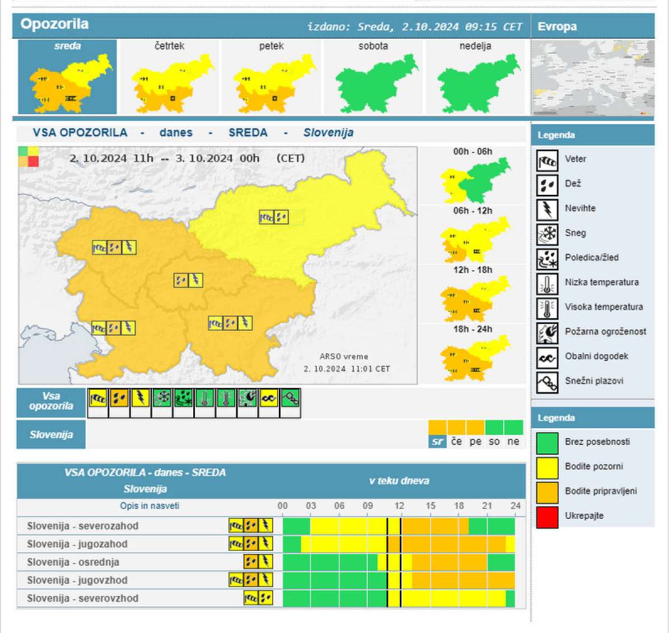Select Slovenija - osrednja table row

[271, 562]
